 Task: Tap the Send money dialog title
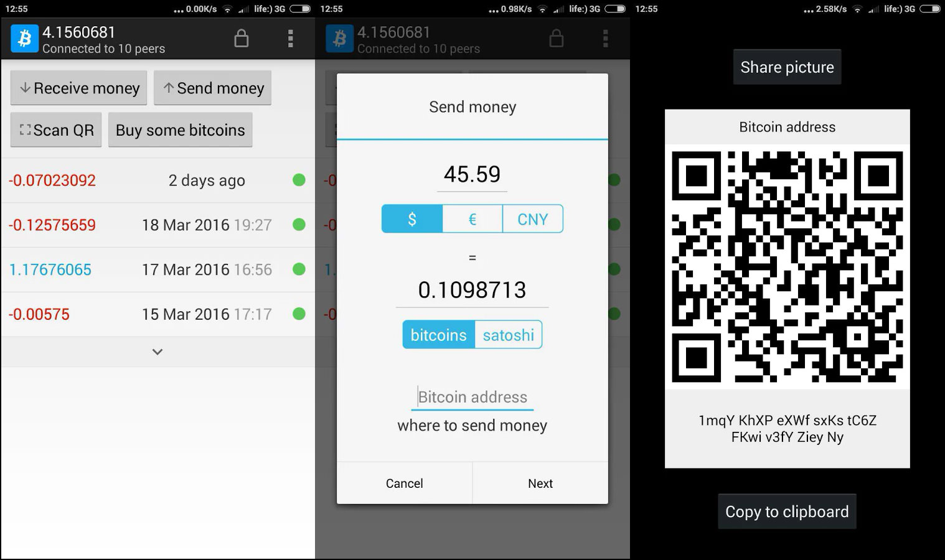pyautogui.click(x=472, y=107)
